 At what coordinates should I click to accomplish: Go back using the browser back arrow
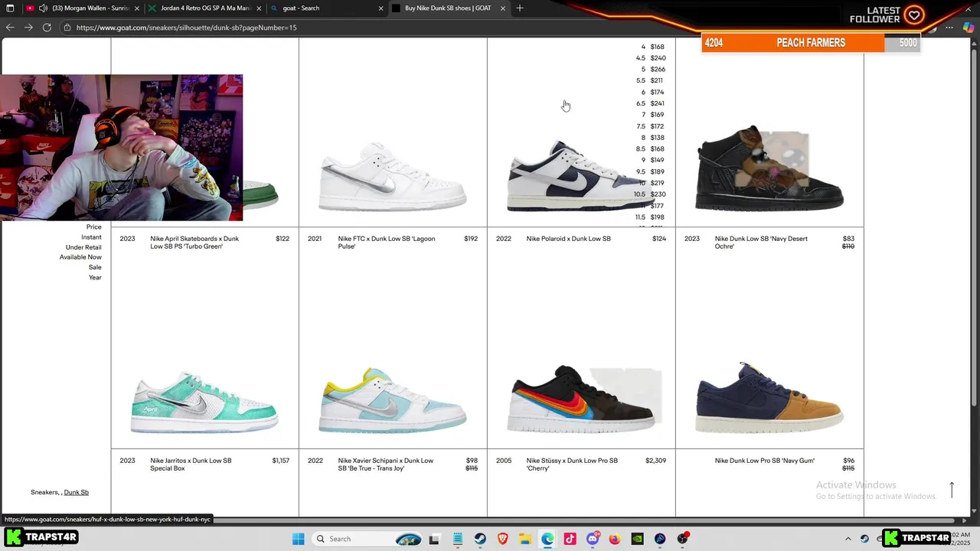10,28
